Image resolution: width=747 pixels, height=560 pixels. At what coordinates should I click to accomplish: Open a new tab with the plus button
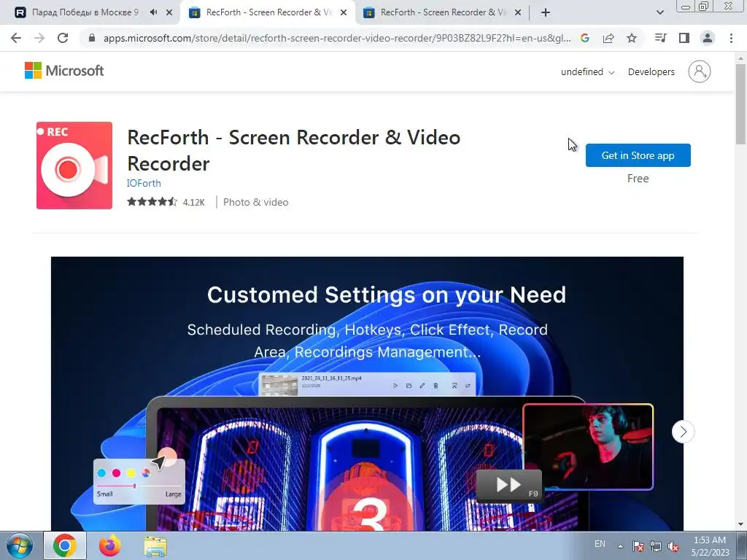tap(546, 13)
